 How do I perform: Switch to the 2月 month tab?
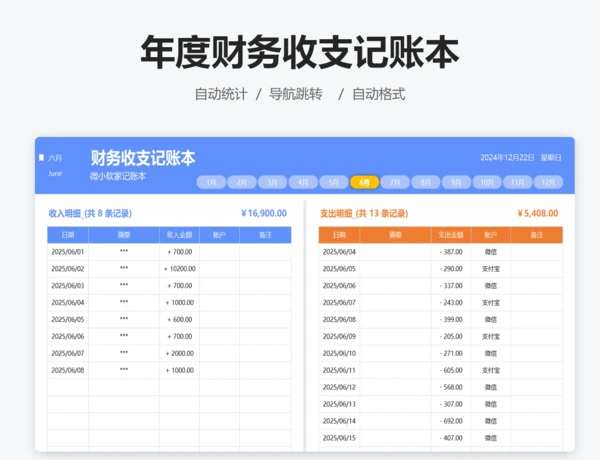tap(242, 182)
